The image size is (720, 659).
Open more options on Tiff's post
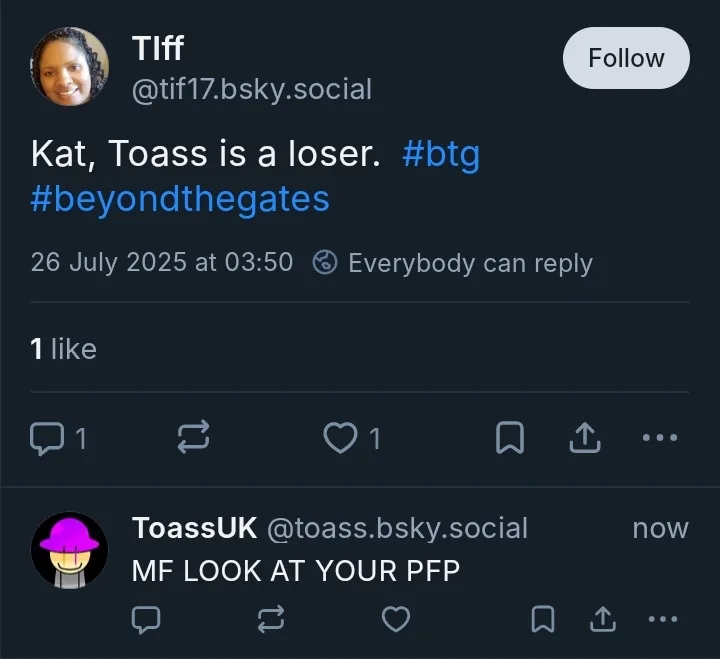(x=661, y=438)
